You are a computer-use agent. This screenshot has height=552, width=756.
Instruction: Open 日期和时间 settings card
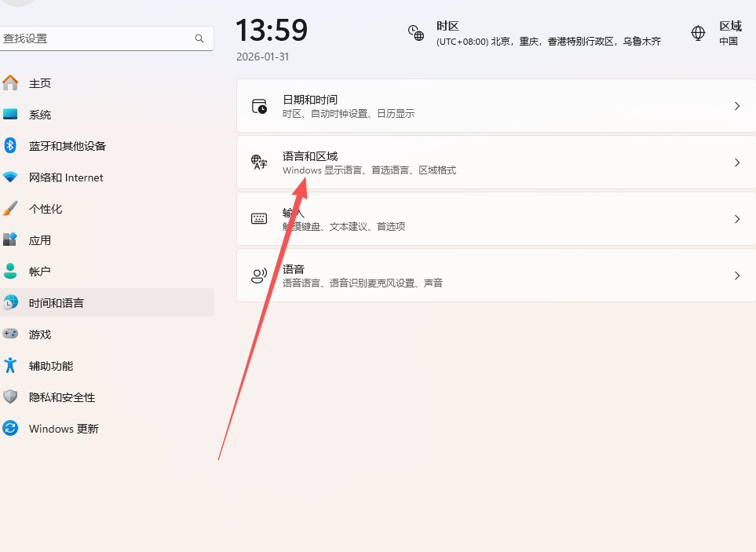click(496, 106)
